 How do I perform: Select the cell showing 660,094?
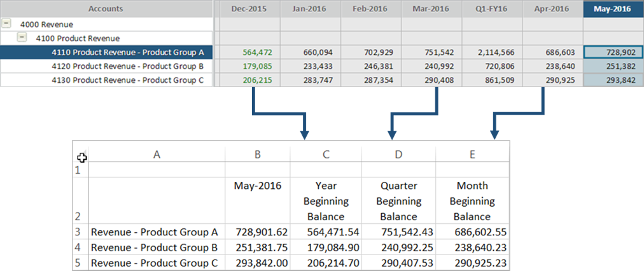[311, 52]
